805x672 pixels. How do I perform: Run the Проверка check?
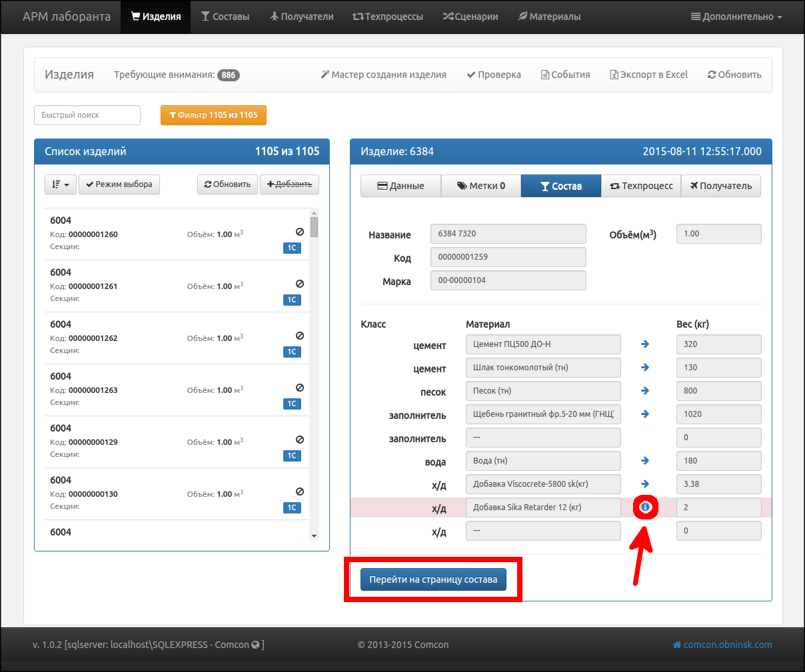(494, 75)
